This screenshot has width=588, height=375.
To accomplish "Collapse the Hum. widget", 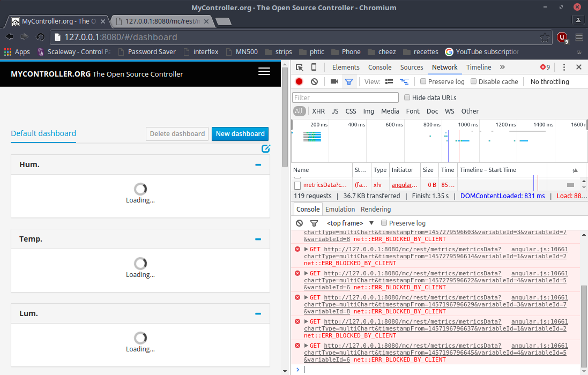I will point(258,164).
